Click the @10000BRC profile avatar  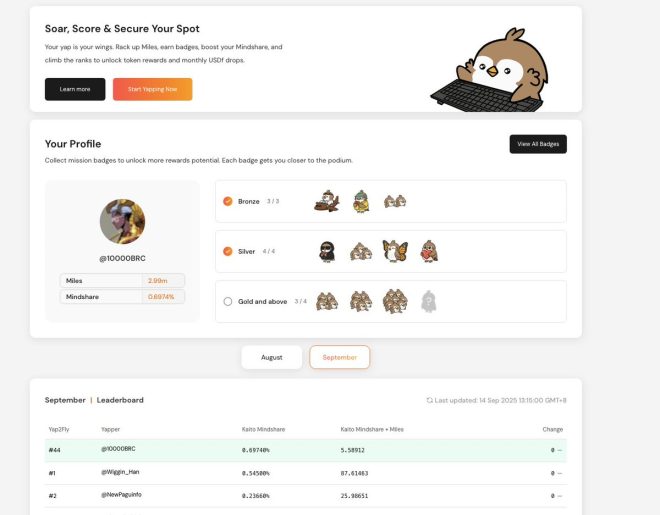pos(122,221)
